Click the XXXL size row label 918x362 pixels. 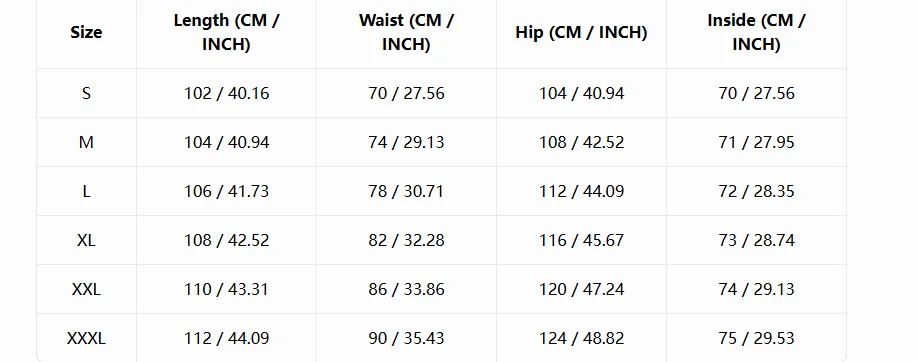(86, 339)
